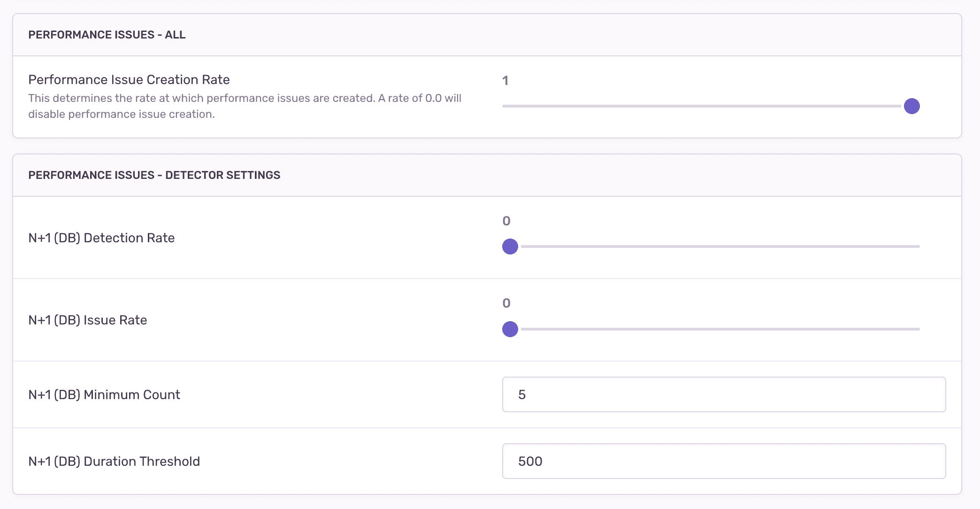Click the N+1 (DB) Minimum Count label
The image size is (980, 509).
point(104,394)
